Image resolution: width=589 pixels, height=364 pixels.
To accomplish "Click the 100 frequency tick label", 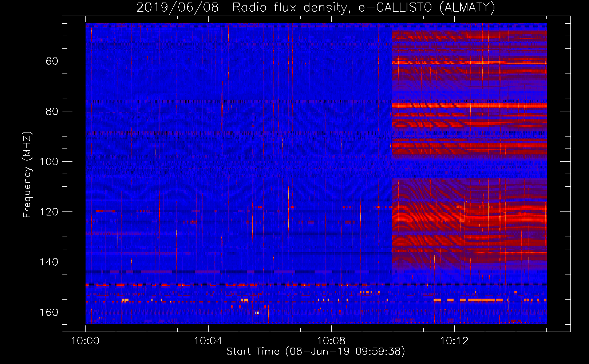I will point(49,162).
